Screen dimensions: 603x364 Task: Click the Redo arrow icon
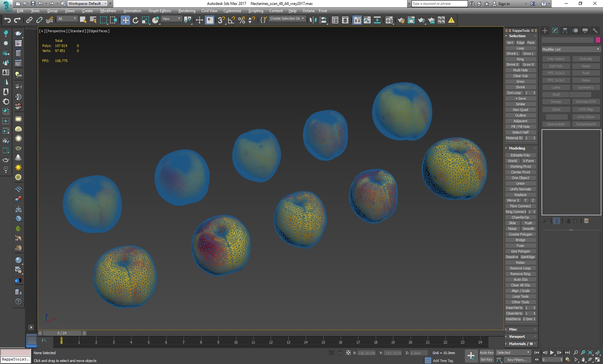17,20
